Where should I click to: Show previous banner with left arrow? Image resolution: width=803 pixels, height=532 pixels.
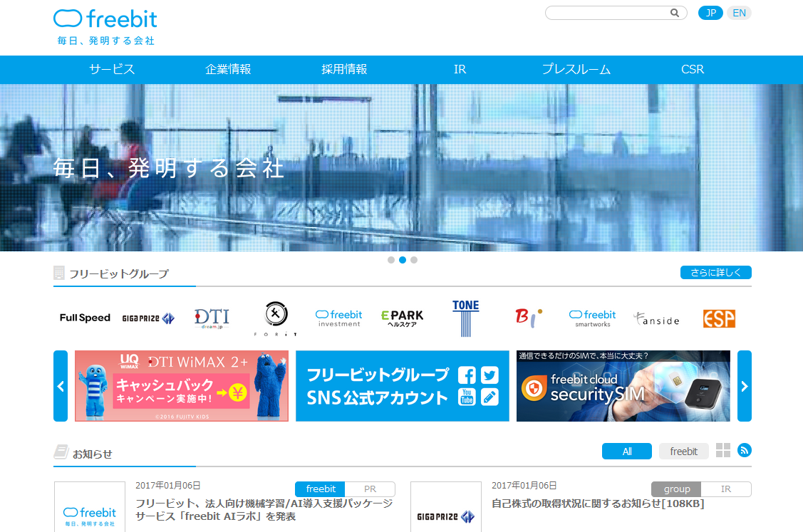61,386
